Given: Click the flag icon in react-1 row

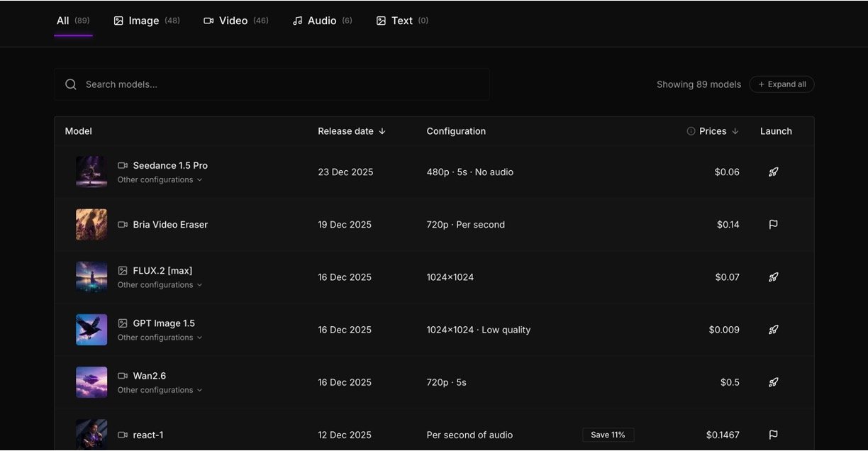Looking at the screenshot, I should [x=773, y=435].
